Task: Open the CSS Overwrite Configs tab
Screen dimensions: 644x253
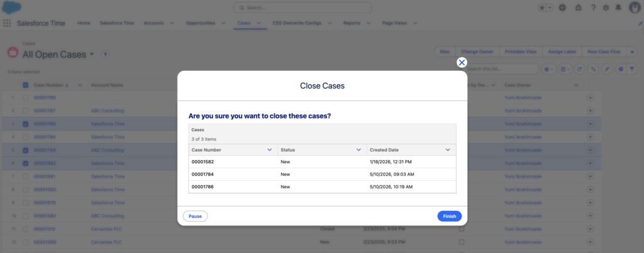Action: pos(297,23)
